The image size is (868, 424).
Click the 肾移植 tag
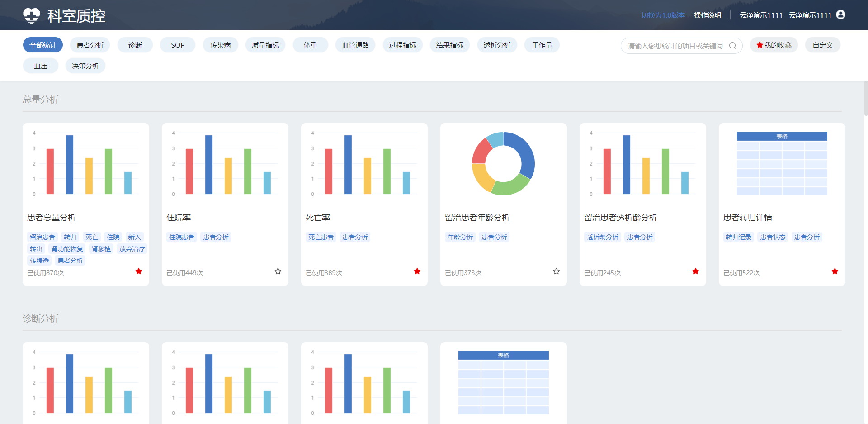pyautogui.click(x=101, y=249)
